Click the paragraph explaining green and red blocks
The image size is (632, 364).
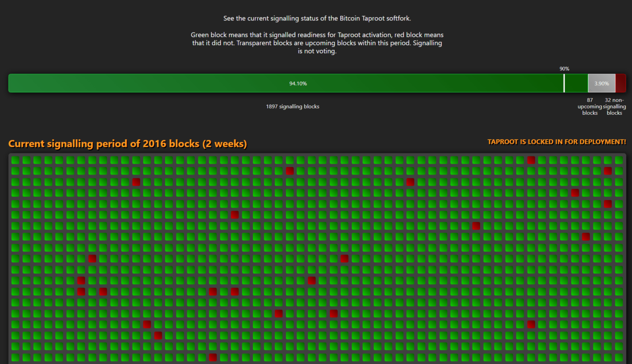point(317,43)
